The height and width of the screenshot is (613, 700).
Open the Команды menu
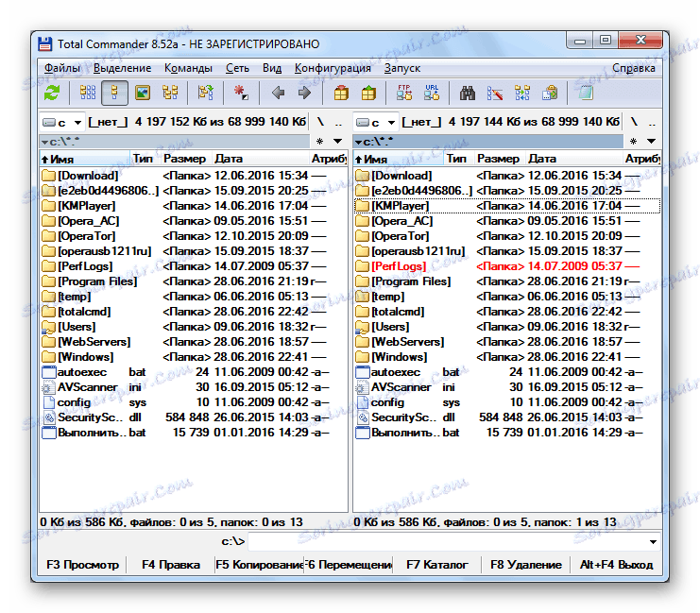tap(188, 68)
